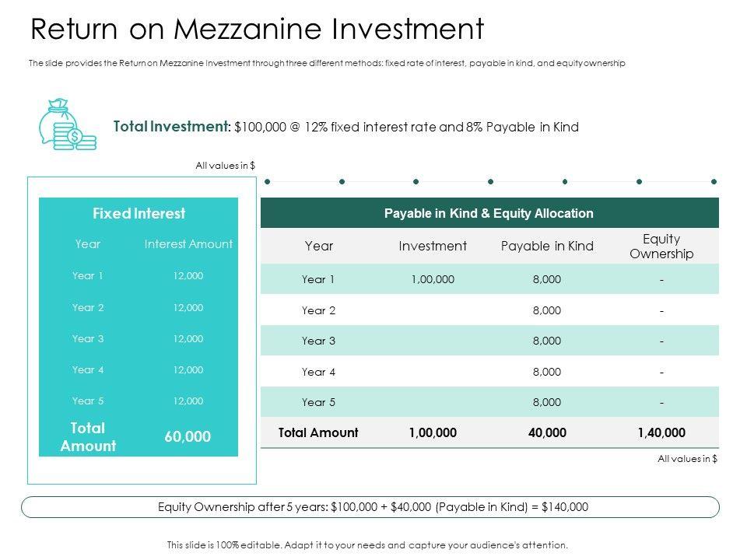Select the slide title Return on Mezzanine Investment
747x560 pixels.
tap(257, 29)
